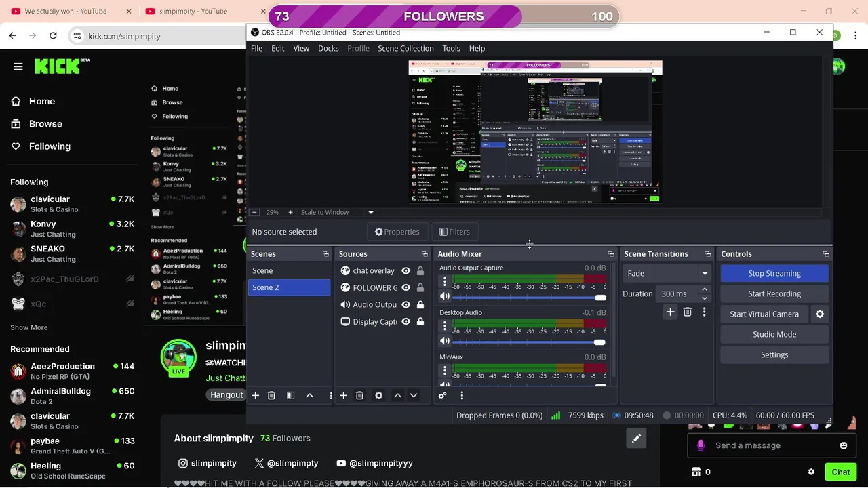The height and width of the screenshot is (488, 868).
Task: Undock the Scene Transitions panel
Action: 707,253
